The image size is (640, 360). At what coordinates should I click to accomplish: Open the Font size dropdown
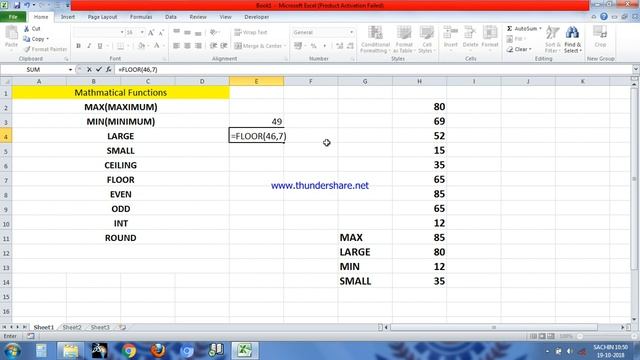coord(142,32)
